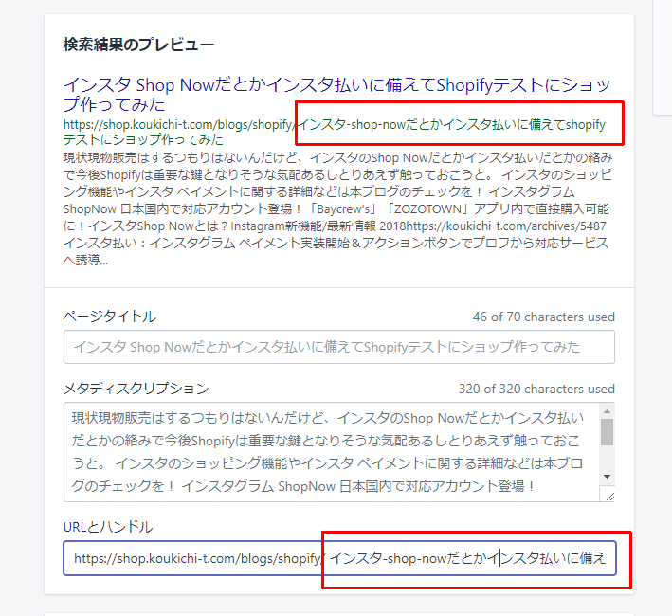Click the 検索結果のプレビュー heading
This screenshot has height=616, width=672.
pos(139,45)
